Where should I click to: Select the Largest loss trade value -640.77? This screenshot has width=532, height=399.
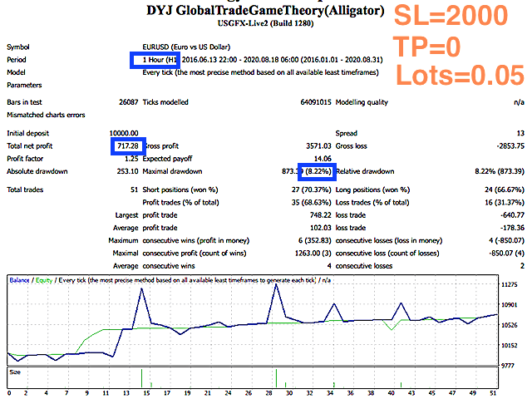coord(512,215)
